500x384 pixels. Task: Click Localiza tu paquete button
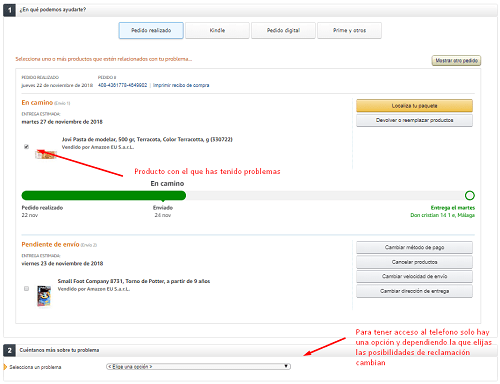414,106
